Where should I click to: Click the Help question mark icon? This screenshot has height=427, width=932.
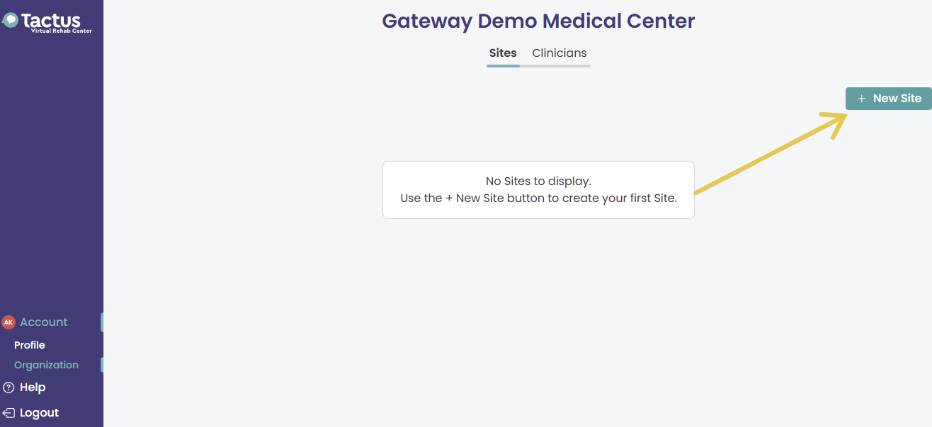[x=8, y=388]
